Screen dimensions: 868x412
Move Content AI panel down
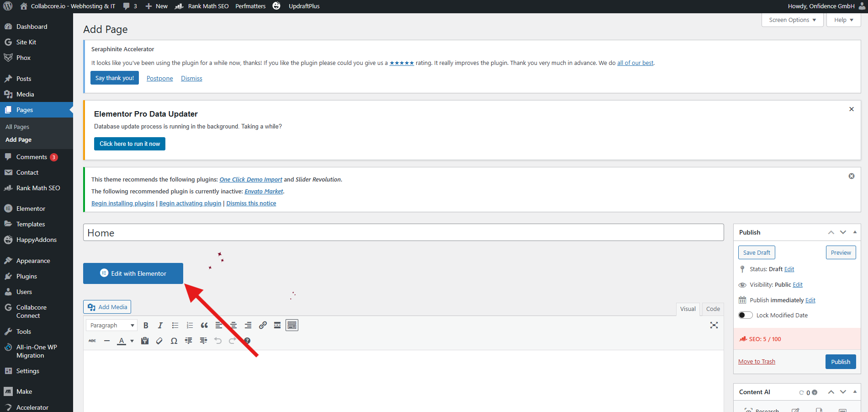[x=843, y=392]
